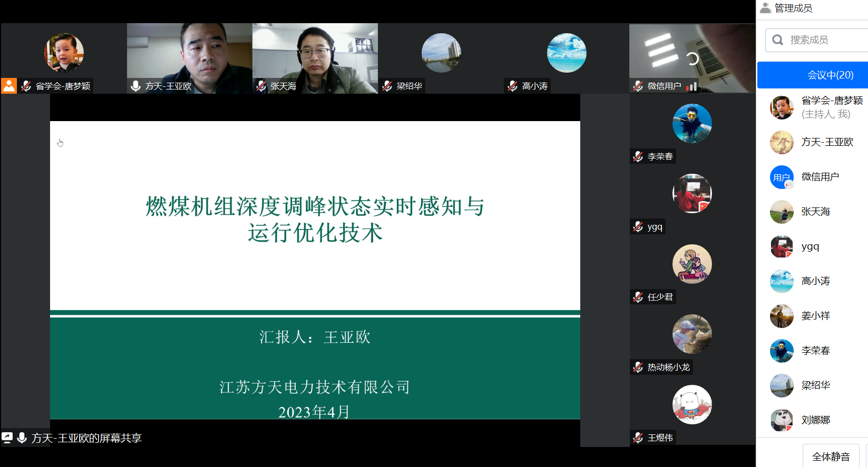
Task: Select 姜小祥 in the member list
Action: [x=815, y=316]
